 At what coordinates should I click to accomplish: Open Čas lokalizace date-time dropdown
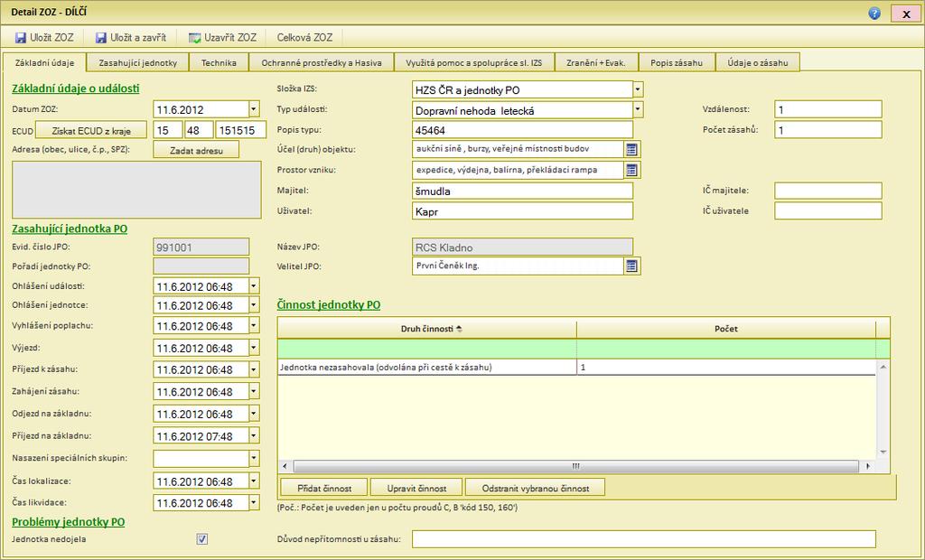(x=254, y=481)
